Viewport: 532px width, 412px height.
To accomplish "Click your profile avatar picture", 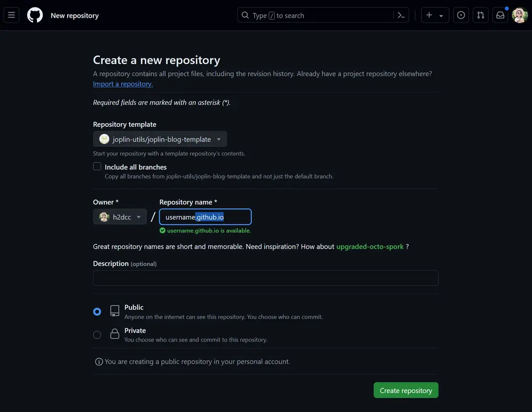I will point(520,15).
